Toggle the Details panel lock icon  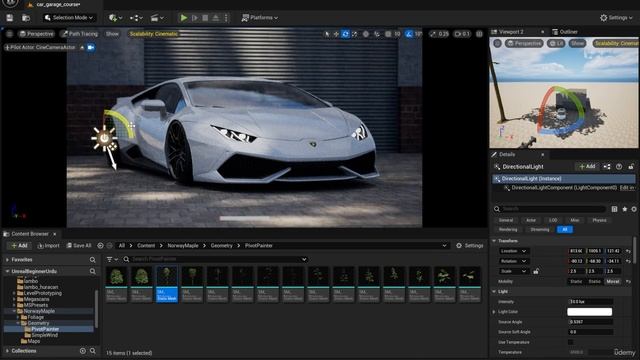631,167
